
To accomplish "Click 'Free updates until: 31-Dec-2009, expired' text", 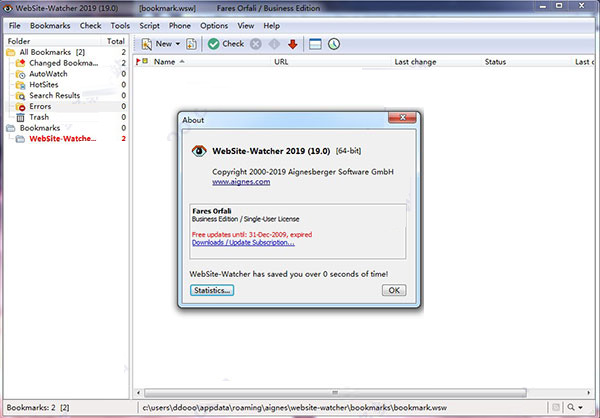I will click(x=252, y=235).
